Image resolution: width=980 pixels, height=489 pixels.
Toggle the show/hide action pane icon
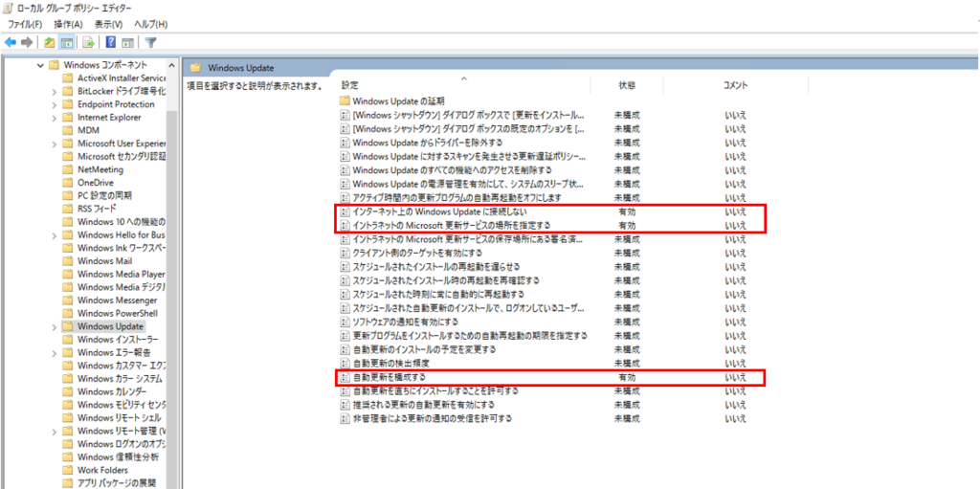127,42
